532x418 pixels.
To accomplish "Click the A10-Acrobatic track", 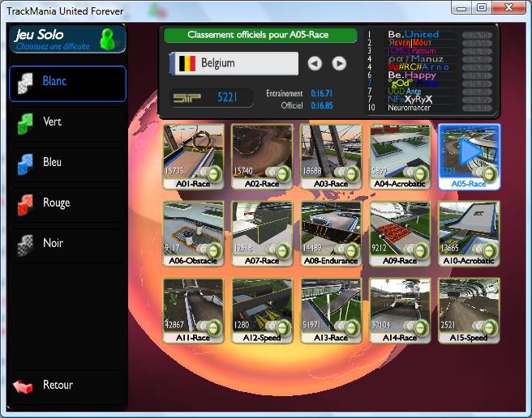I will click(469, 233).
